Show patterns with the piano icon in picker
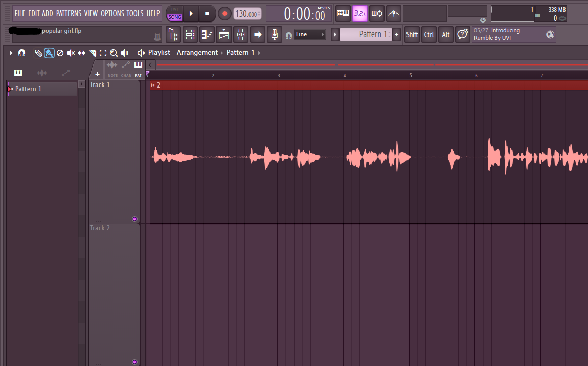This screenshot has width=588, height=366. (18, 73)
